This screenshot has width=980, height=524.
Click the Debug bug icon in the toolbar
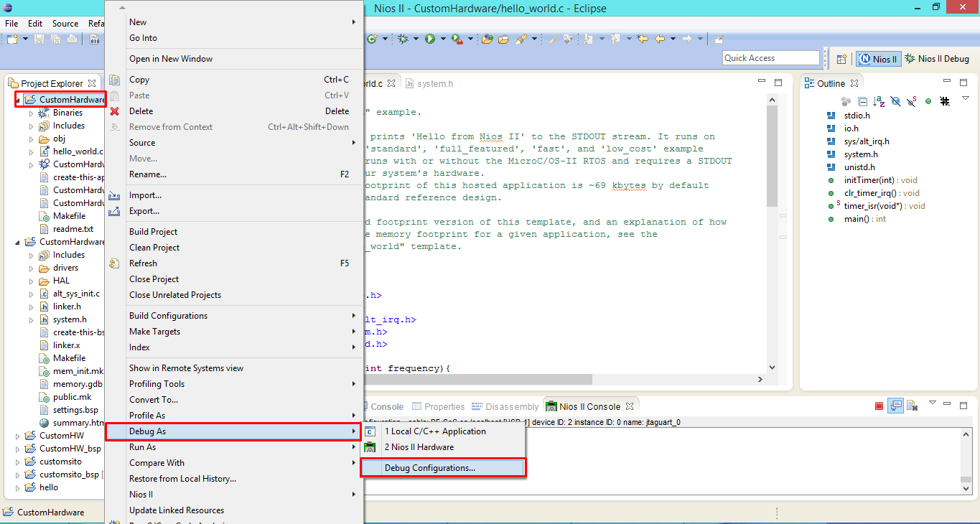coord(403,39)
